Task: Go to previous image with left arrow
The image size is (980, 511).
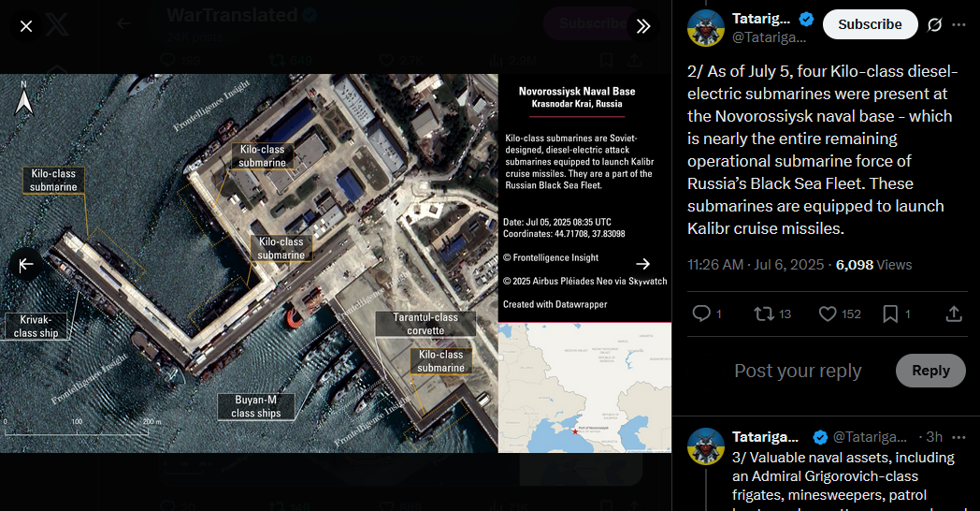Action: [x=25, y=265]
